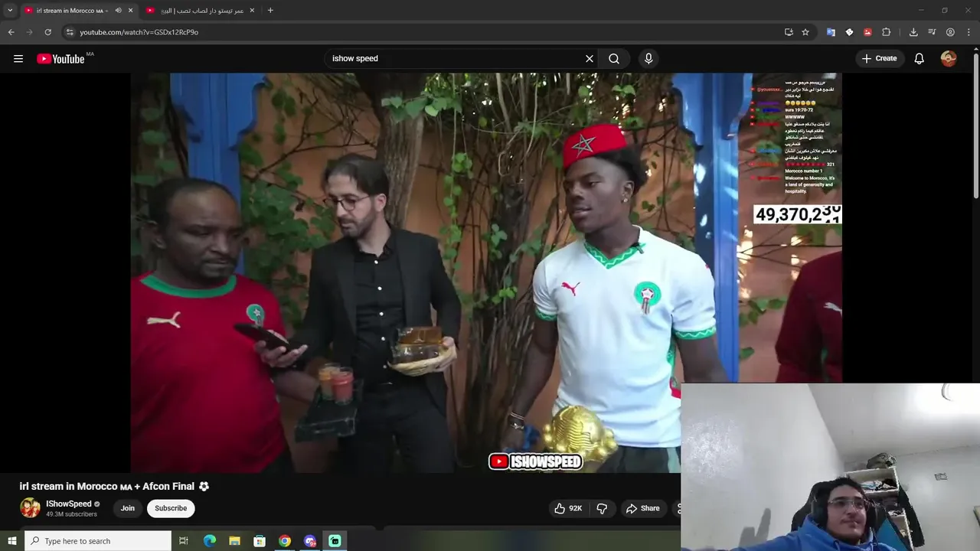Reload the page in Chrome
Screen dimensions: 980x551
tap(47, 32)
